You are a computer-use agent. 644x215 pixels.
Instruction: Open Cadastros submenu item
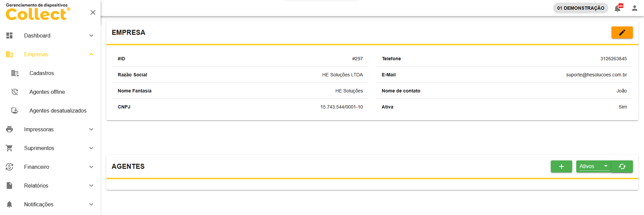pyautogui.click(x=42, y=73)
